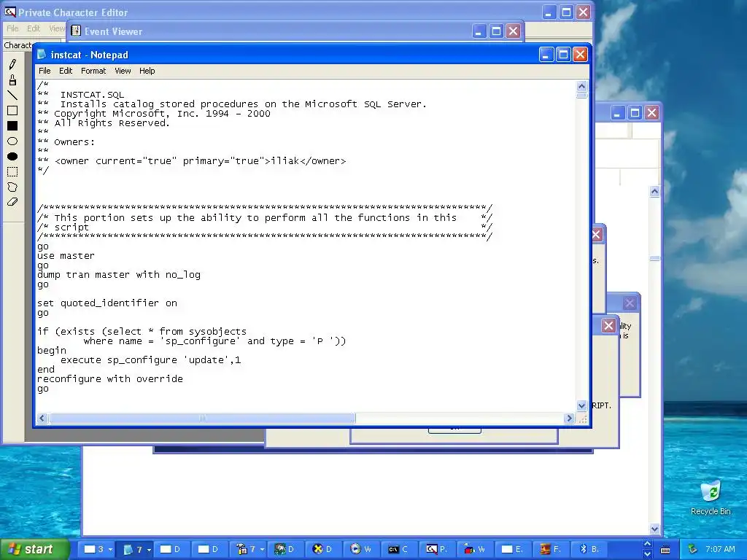747x560 pixels.
Task: Open the File menu in Notepad
Action: pyautogui.click(x=44, y=71)
